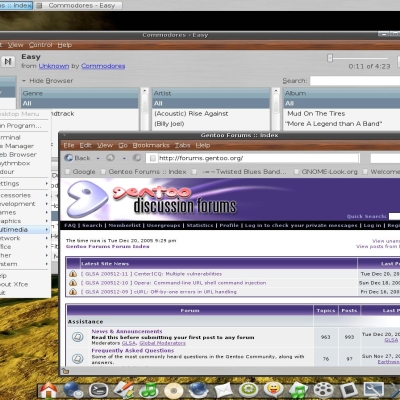Click the Forward arrow in the browser toolbar
The height and width of the screenshot is (400, 400).
tap(111, 158)
